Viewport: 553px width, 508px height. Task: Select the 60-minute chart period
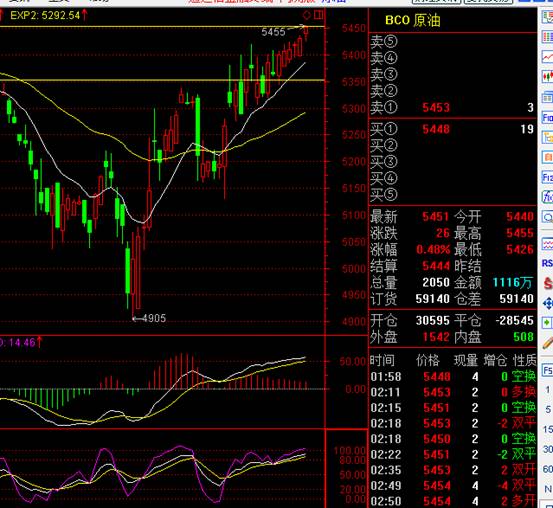pyautogui.click(x=548, y=469)
